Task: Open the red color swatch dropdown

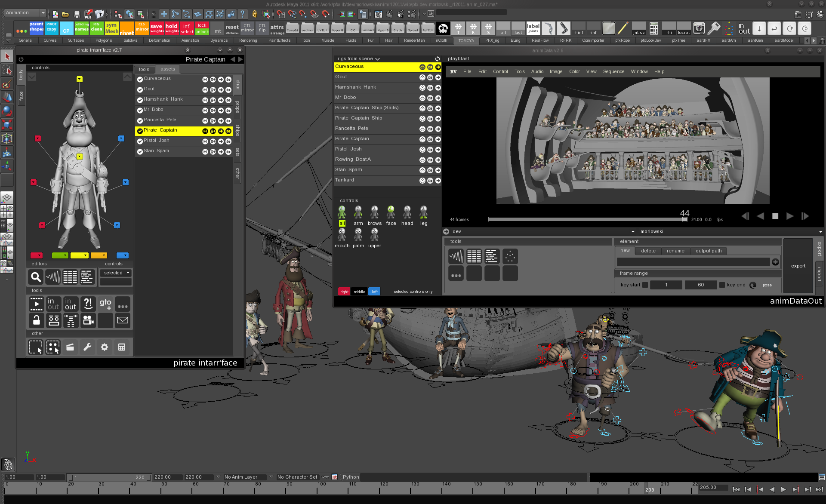Action: point(37,255)
